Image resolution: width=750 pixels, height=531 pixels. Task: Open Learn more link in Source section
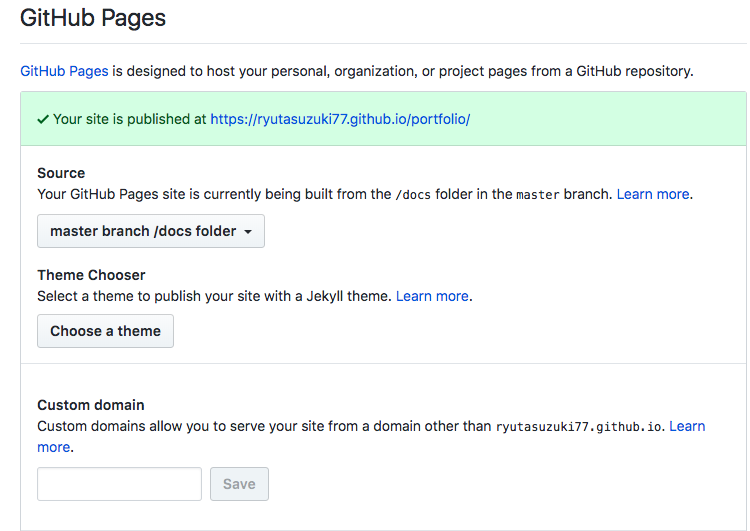pos(653,194)
